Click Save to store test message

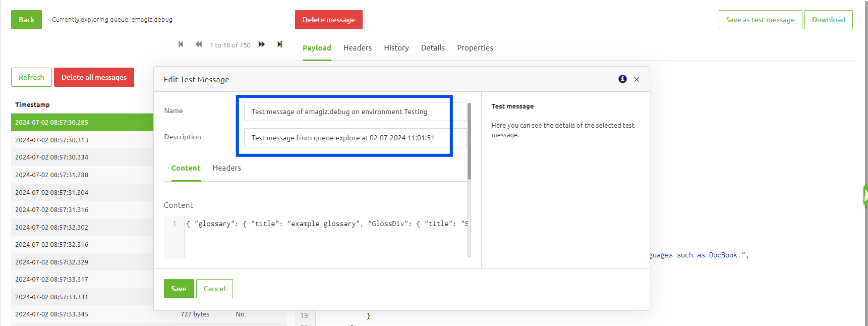click(179, 289)
